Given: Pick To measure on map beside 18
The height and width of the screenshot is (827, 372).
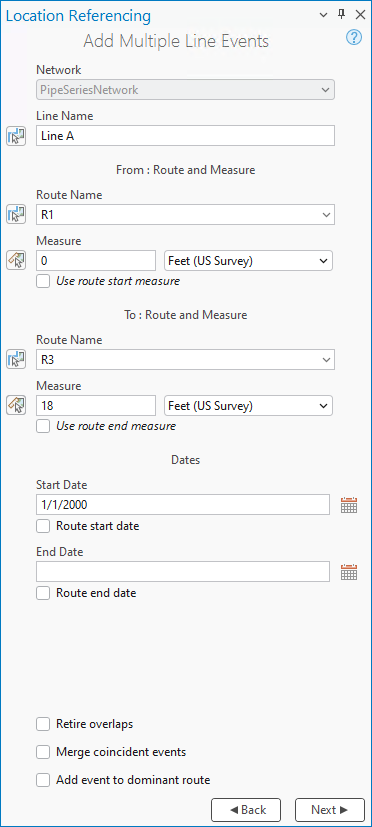Looking at the screenshot, I should coord(16,406).
